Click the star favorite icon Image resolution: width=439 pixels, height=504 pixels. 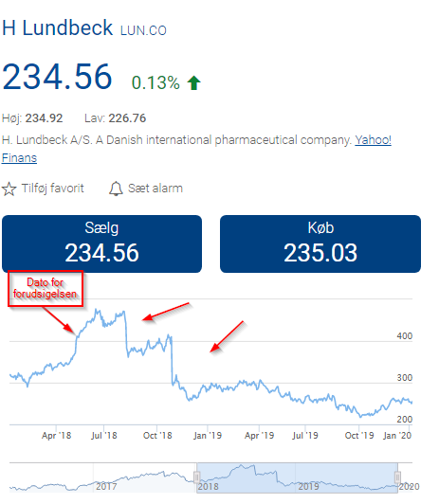click(9, 189)
